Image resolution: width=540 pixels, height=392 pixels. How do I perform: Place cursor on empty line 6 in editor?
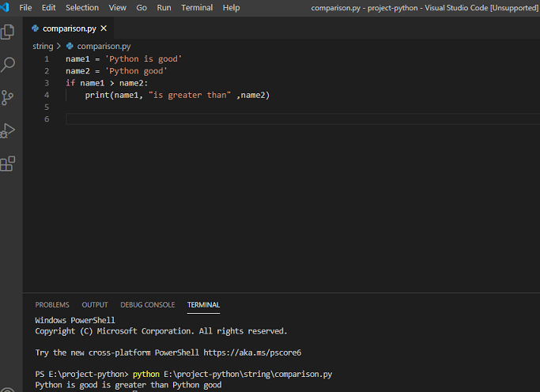(x=302, y=119)
